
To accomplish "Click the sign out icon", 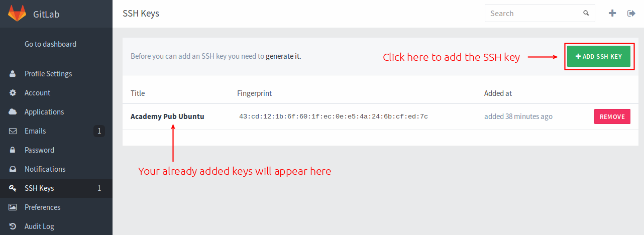I will (x=631, y=14).
